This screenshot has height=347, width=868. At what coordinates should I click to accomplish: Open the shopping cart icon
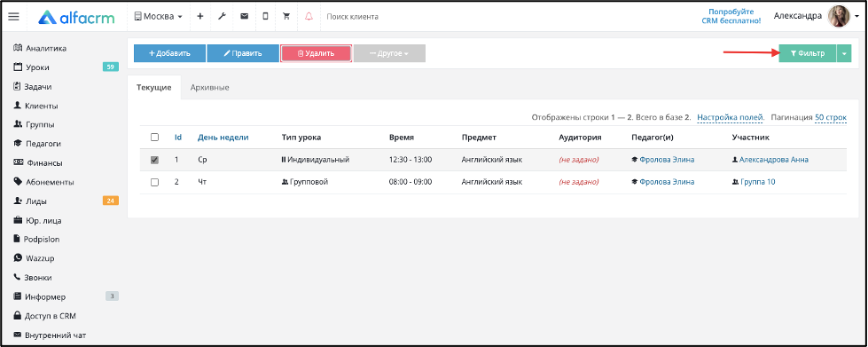[x=286, y=17]
